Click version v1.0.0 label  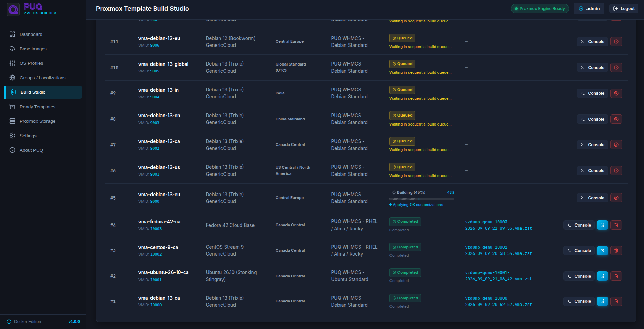(74, 322)
